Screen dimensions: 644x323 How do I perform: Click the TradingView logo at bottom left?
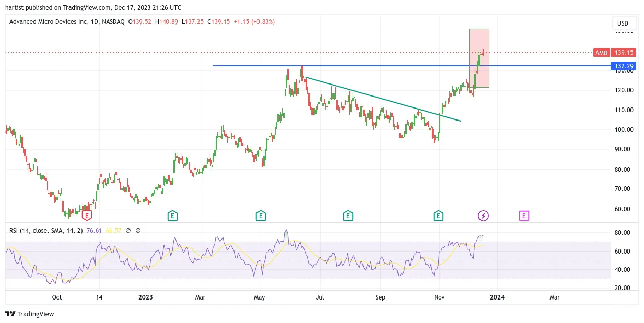coord(30,314)
